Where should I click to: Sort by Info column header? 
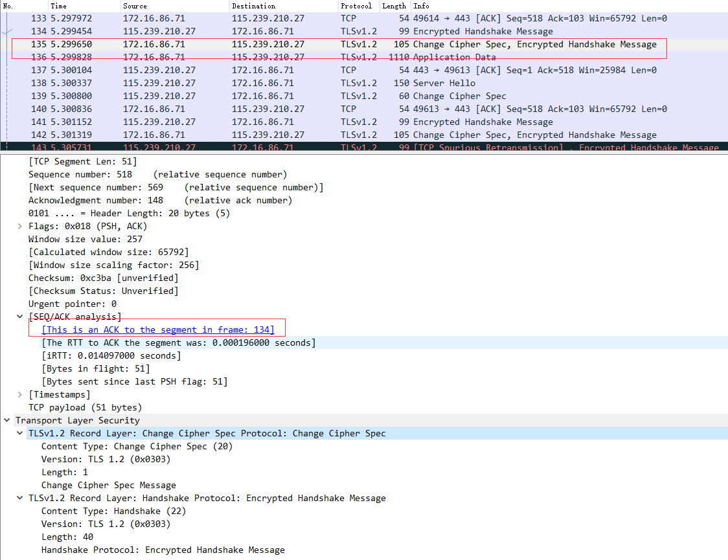point(570,6)
